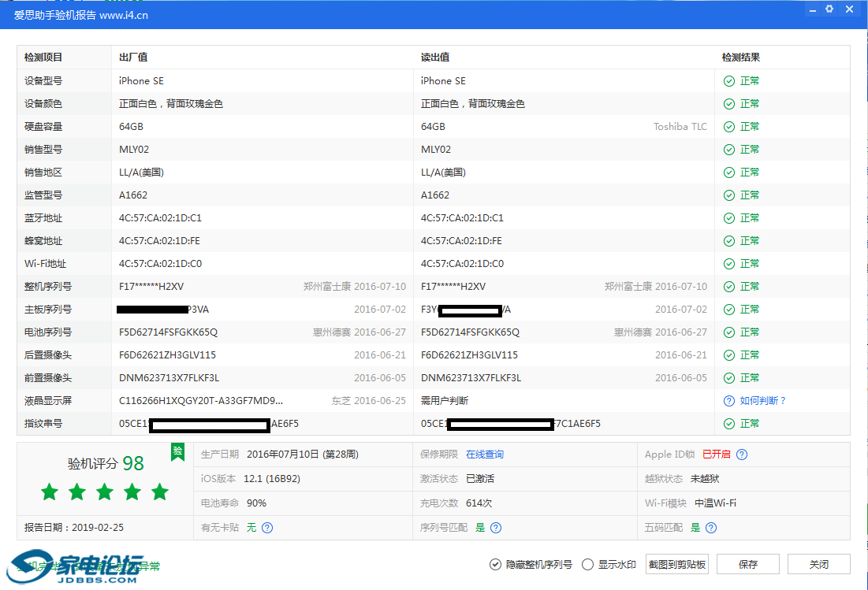Click the 检测项目 column header
The height and width of the screenshot is (590, 868).
point(43,58)
